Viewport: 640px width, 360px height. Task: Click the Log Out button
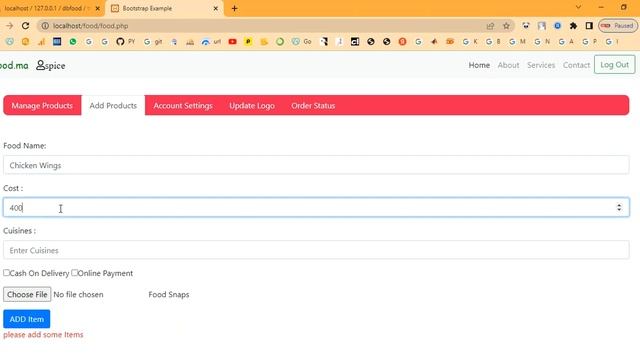click(x=614, y=64)
